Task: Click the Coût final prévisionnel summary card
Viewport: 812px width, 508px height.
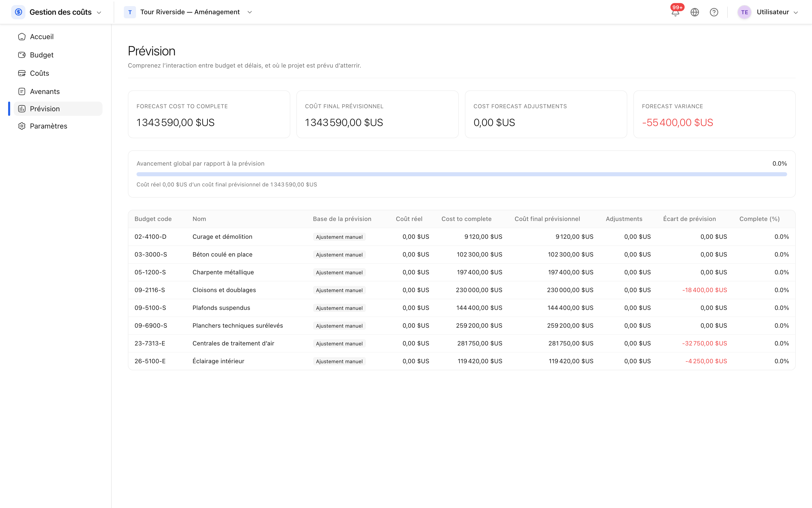Action: [x=378, y=114]
